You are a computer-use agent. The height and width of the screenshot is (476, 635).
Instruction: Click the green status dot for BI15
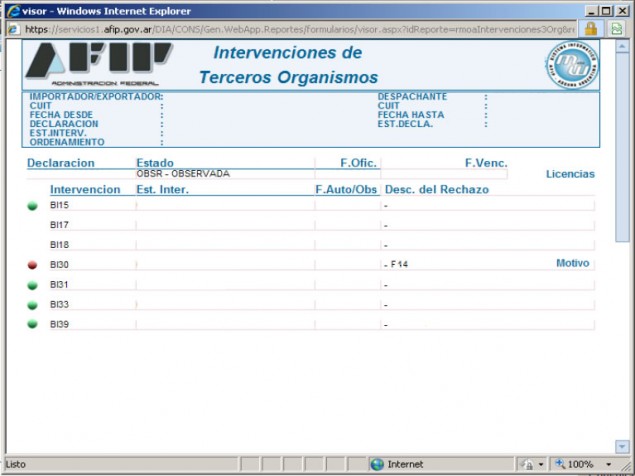(x=32, y=206)
